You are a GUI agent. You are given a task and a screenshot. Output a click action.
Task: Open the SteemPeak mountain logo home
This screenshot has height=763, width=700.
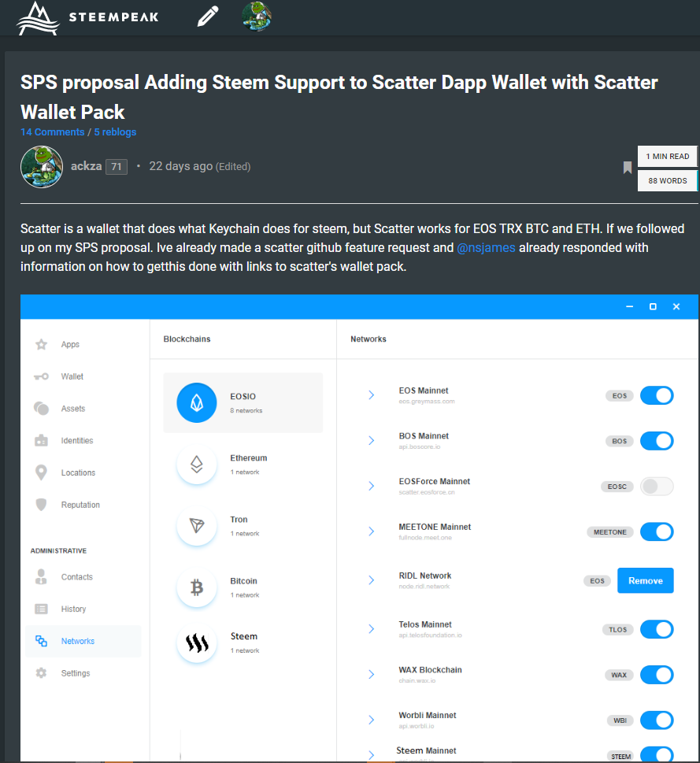point(39,18)
